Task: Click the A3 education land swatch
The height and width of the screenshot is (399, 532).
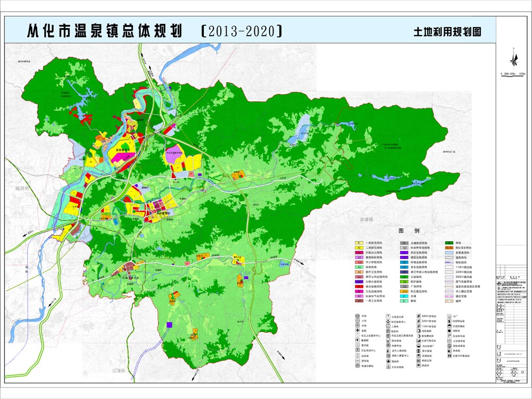Action: 359,257
